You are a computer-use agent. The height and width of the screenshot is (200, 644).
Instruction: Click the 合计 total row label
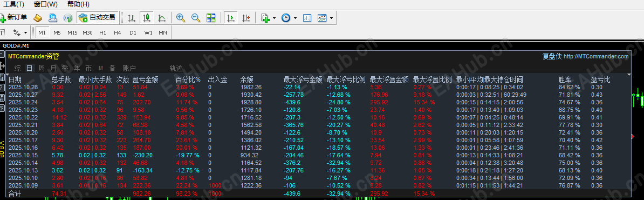point(15,194)
